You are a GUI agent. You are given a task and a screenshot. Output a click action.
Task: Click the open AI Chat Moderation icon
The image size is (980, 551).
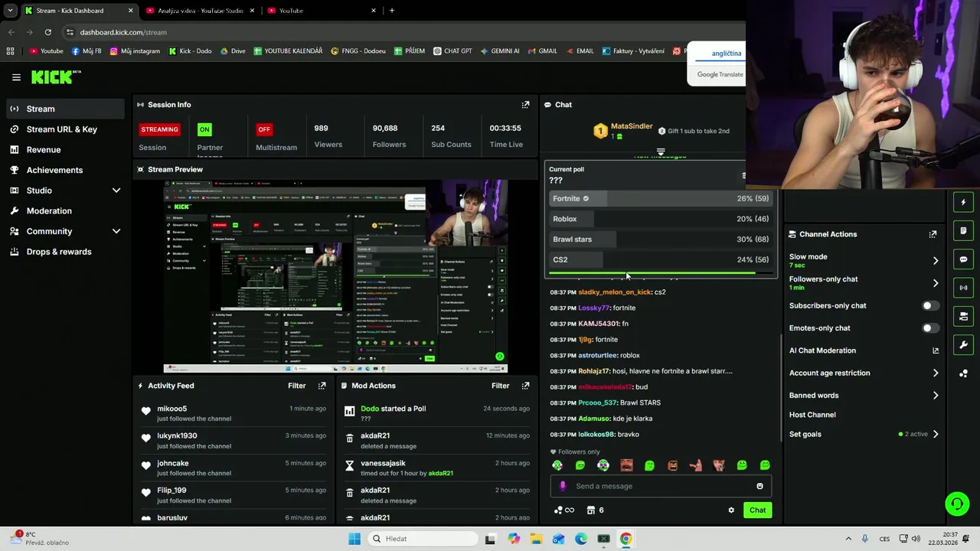(x=935, y=350)
